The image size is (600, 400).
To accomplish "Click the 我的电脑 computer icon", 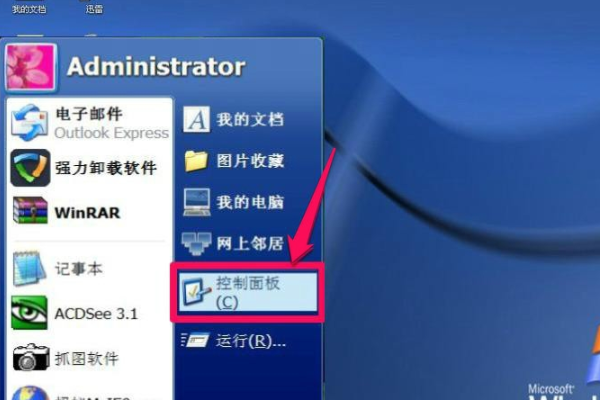I will pos(196,202).
